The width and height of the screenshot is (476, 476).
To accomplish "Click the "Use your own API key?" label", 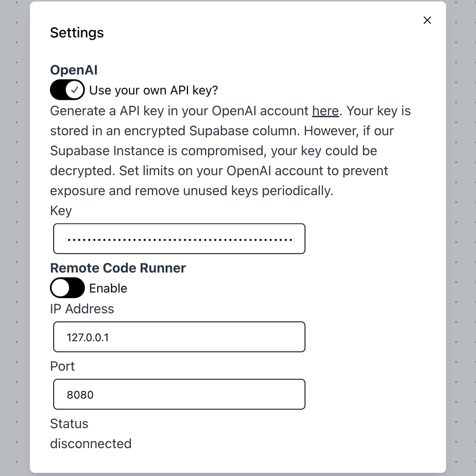I will pyautogui.click(x=154, y=90).
